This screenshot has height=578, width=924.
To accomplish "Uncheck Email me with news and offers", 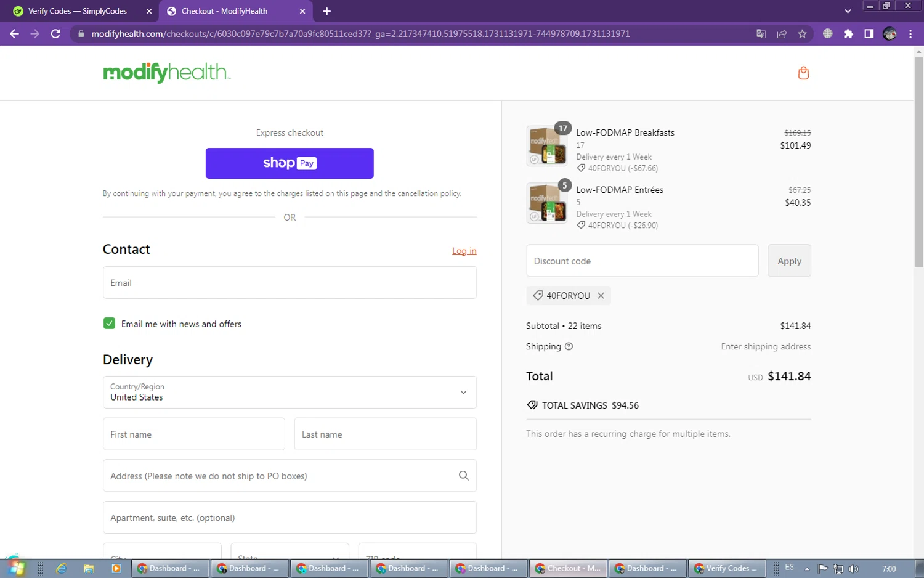I will coord(109,324).
